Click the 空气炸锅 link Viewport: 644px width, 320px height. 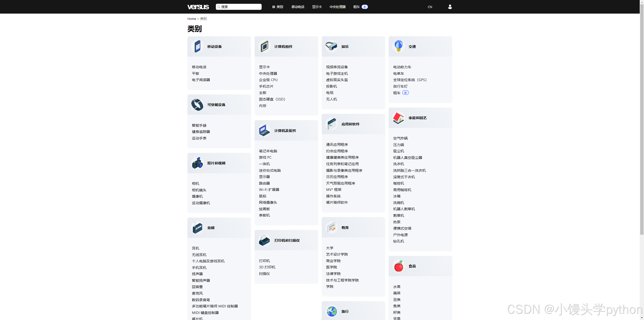pos(400,138)
